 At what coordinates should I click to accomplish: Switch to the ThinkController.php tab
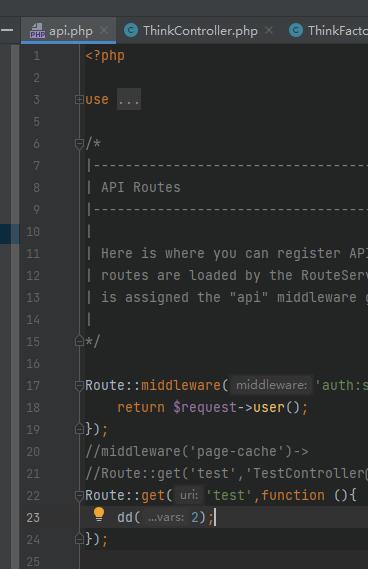coord(200,30)
